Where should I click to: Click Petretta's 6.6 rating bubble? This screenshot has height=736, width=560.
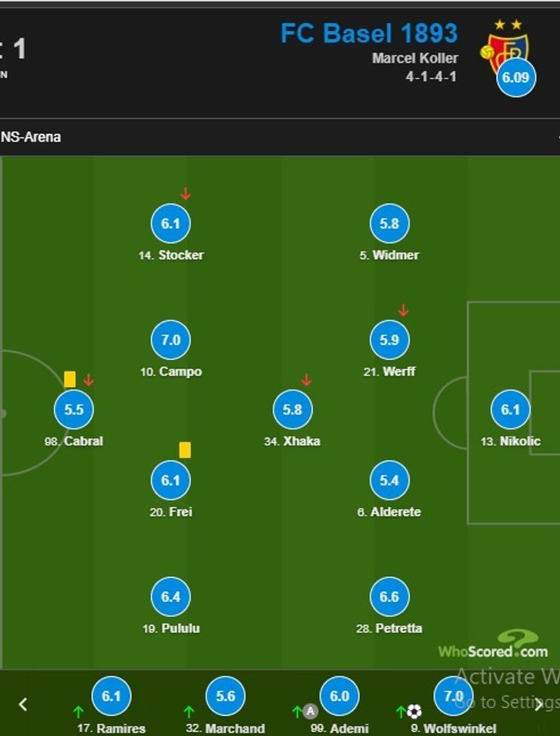[390, 596]
